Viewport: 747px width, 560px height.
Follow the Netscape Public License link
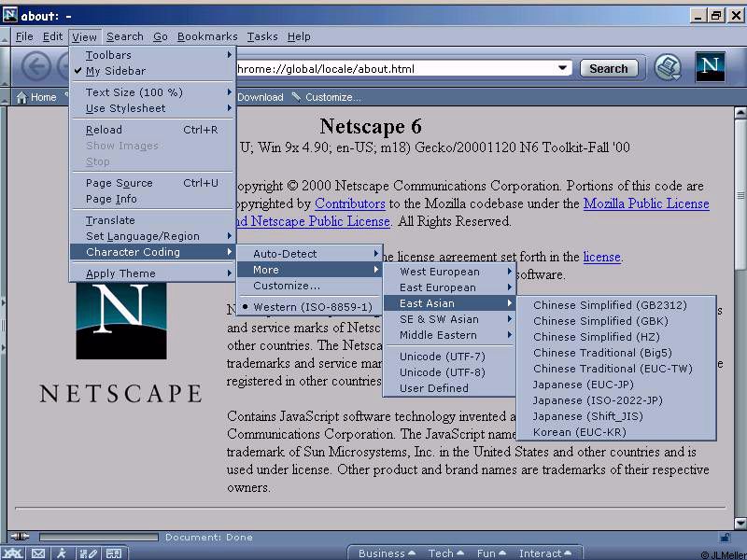(x=320, y=221)
